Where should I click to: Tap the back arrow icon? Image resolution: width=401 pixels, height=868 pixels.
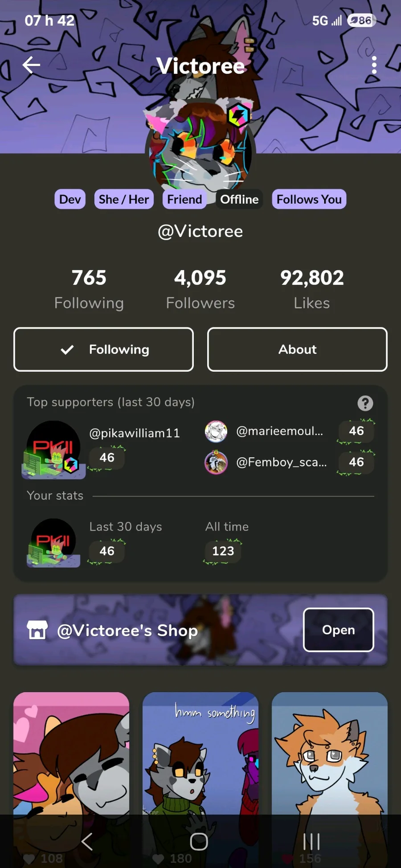tap(31, 65)
